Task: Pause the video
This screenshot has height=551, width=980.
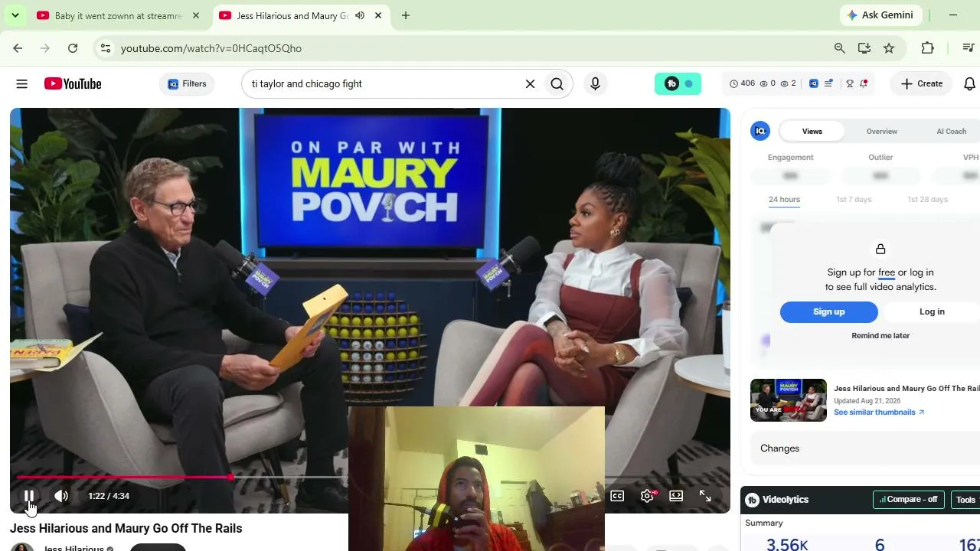Action: pos(28,496)
